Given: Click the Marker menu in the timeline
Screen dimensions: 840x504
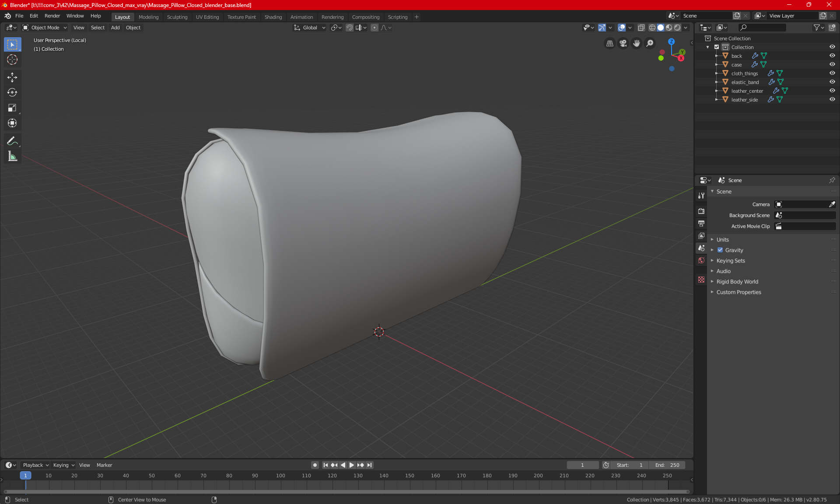Looking at the screenshot, I should click(104, 465).
